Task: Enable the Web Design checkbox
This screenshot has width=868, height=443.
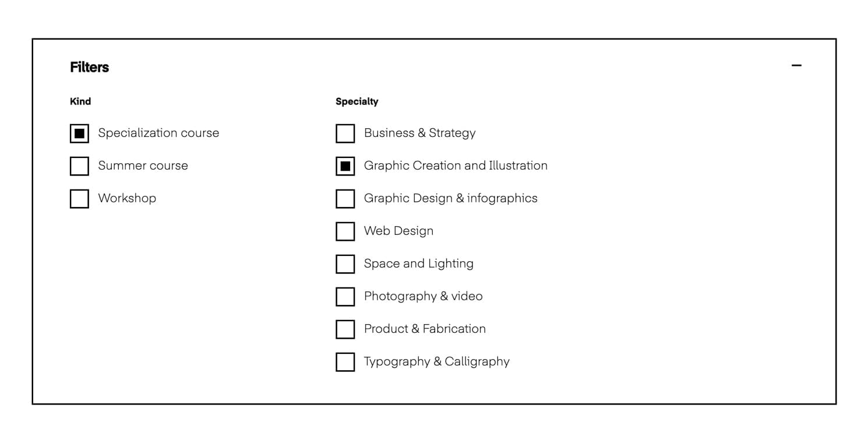Action: (345, 231)
